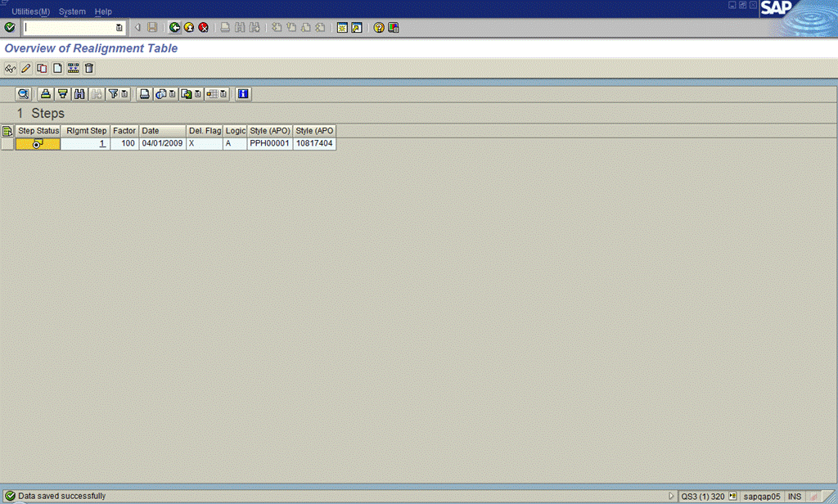Click the Factor cell value 100

coord(124,144)
